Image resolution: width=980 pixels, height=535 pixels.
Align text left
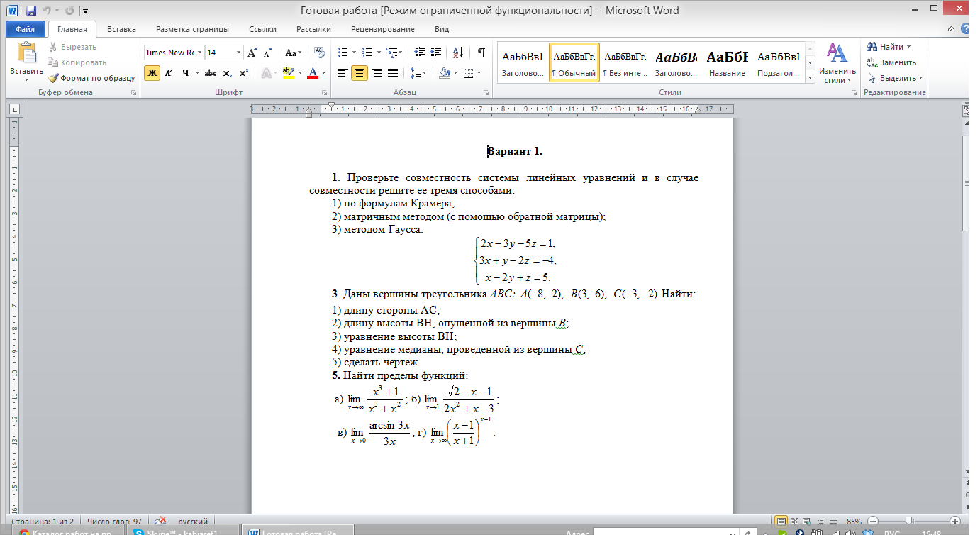(343, 72)
